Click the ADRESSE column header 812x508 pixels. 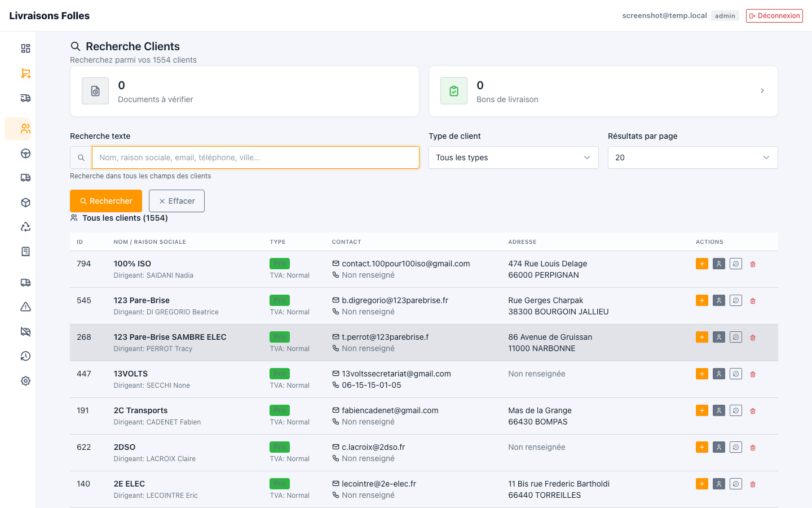tap(522, 242)
